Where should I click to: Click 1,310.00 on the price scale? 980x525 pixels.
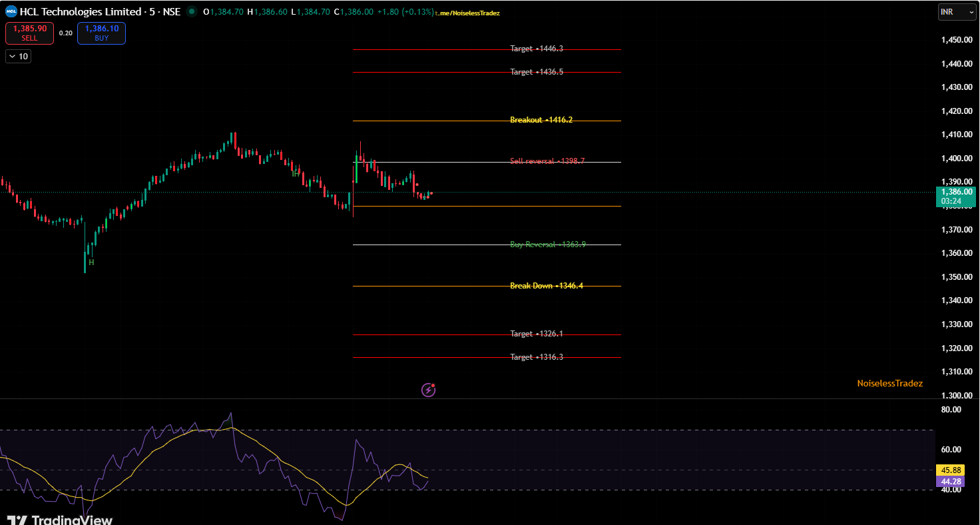coord(956,372)
